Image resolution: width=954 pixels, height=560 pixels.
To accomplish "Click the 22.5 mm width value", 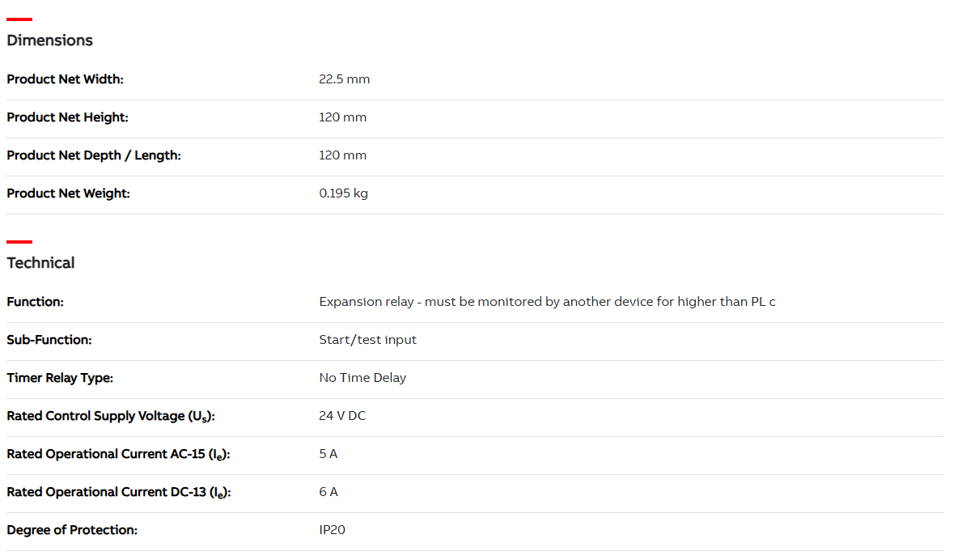I will click(344, 79).
